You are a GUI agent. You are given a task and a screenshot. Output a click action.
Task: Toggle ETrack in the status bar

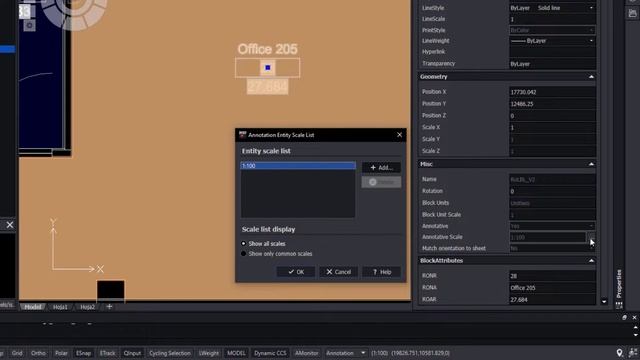(107, 353)
